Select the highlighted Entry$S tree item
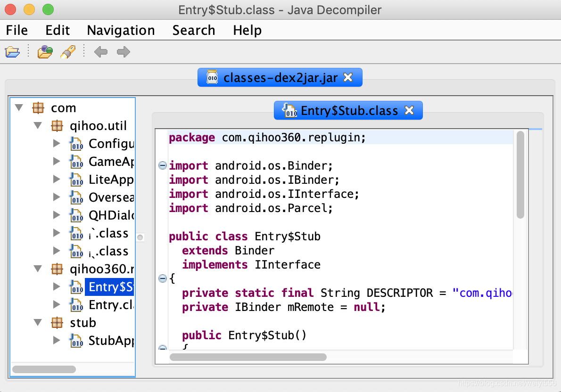 tap(109, 287)
